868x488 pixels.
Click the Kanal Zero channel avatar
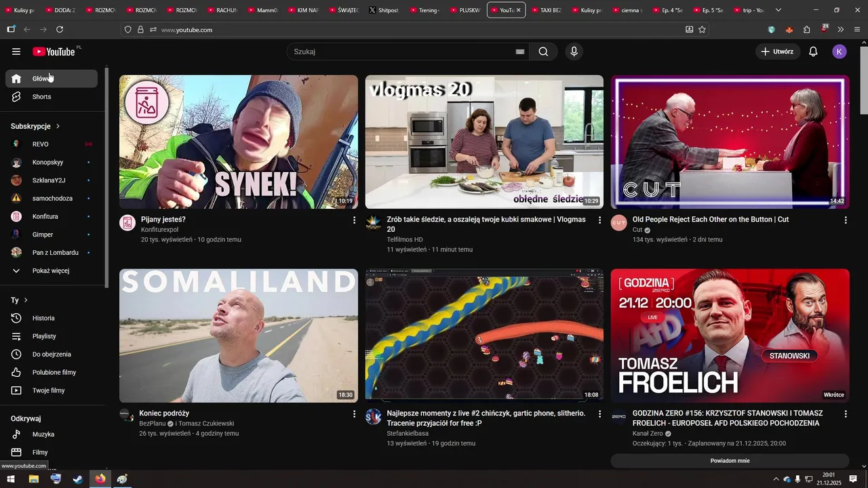click(x=619, y=417)
